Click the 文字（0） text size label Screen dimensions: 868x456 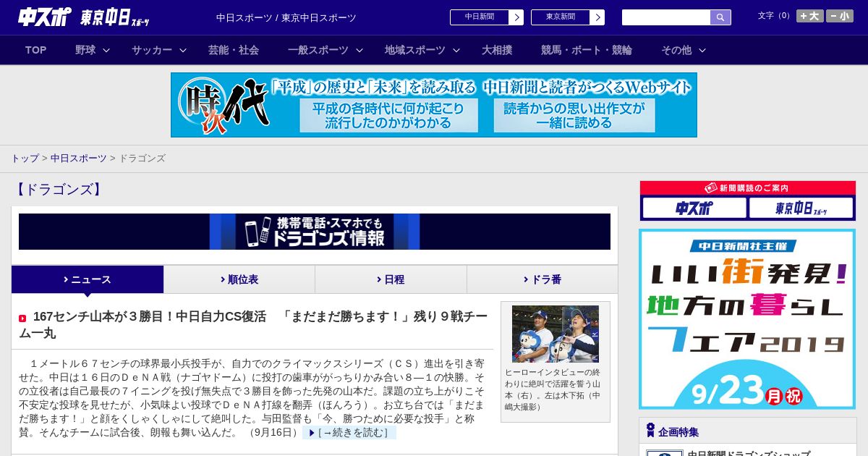775,15
